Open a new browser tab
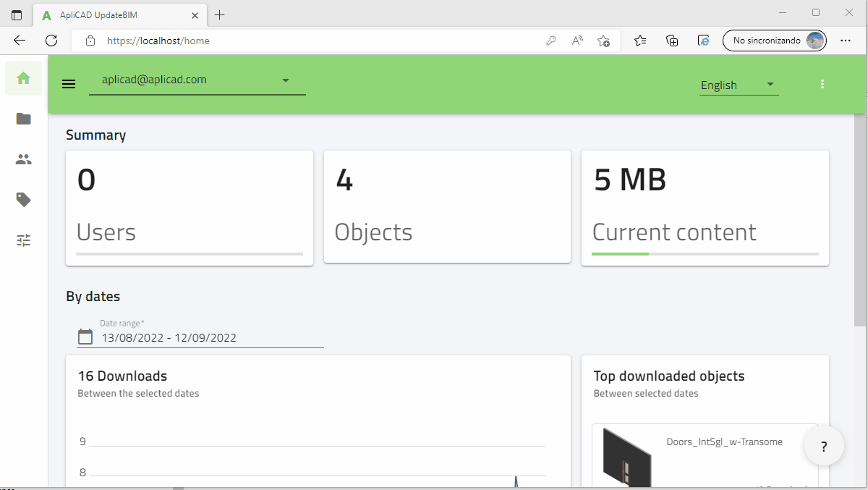 tap(220, 15)
